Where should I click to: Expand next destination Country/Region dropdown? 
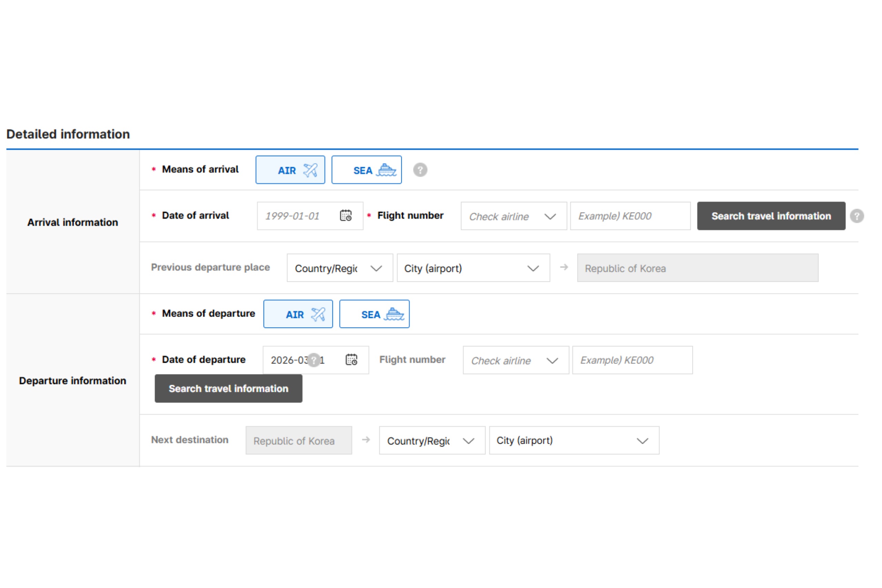[432, 440]
